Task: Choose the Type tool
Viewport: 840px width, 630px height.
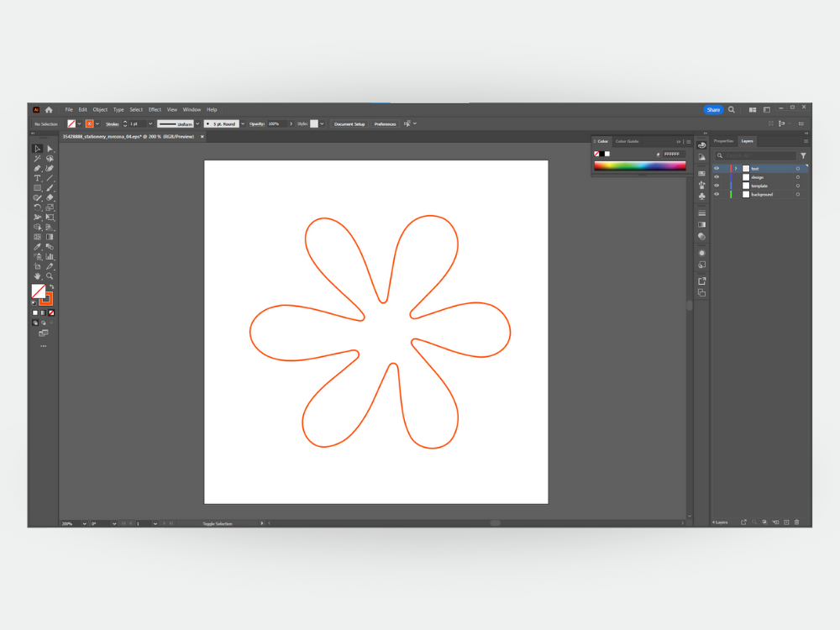Action: (x=39, y=177)
